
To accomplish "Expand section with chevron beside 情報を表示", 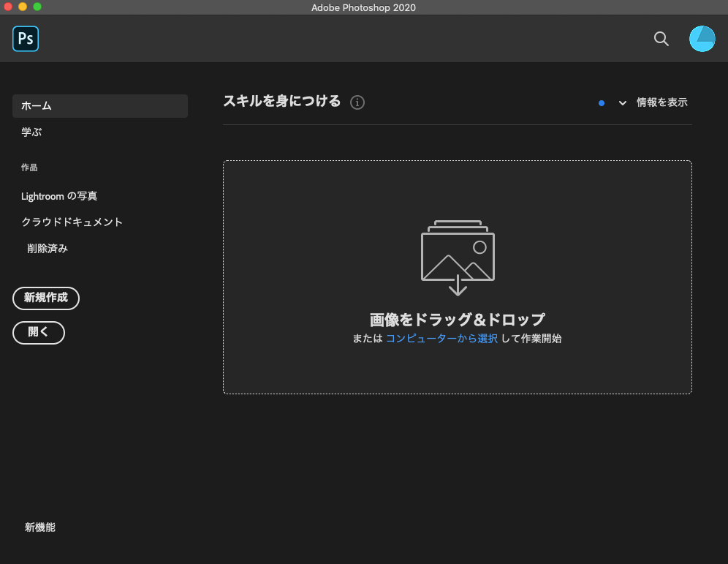I will 623,103.
